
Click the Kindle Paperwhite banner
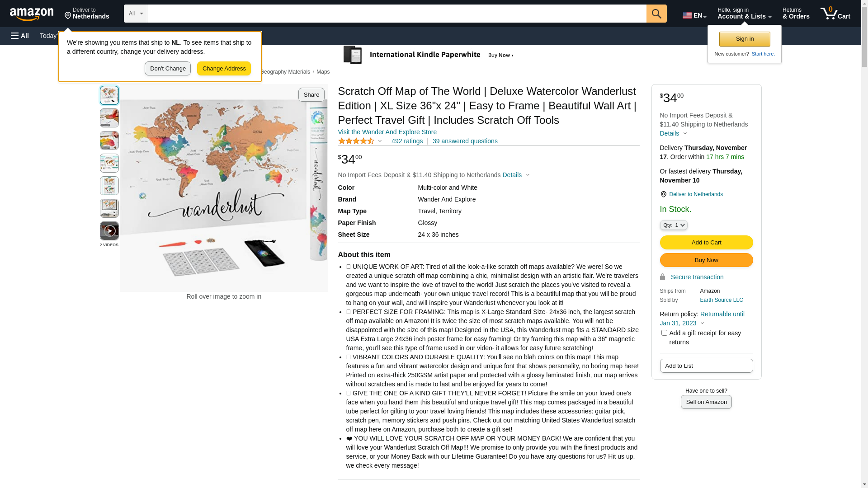[x=429, y=55]
